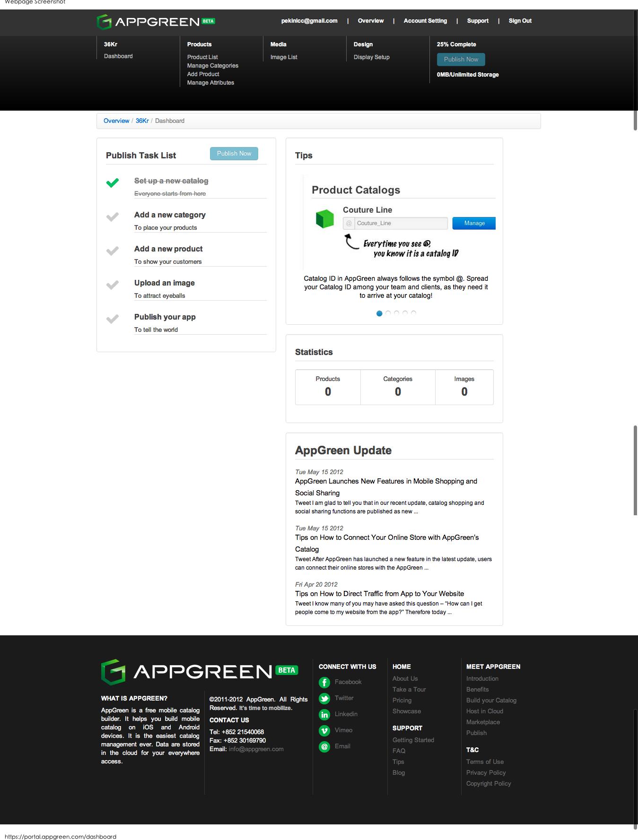The width and height of the screenshot is (638, 840).
Task: Click the blue Manage button
Action: pos(474,223)
